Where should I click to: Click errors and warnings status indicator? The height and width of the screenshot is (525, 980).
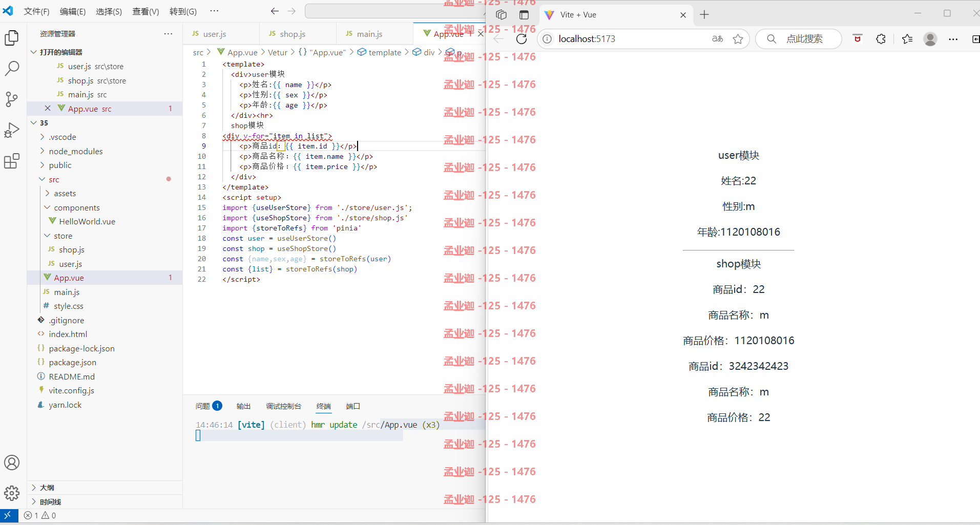40,515
